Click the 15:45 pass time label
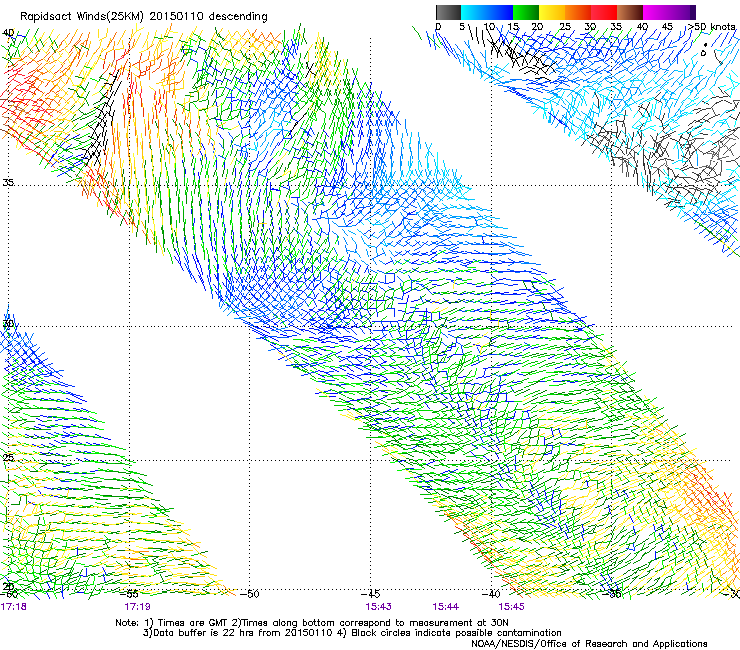 [x=511, y=607]
